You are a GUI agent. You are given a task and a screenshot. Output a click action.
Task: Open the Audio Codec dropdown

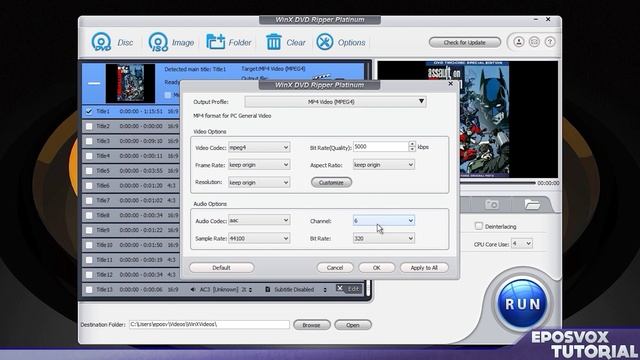click(x=259, y=220)
